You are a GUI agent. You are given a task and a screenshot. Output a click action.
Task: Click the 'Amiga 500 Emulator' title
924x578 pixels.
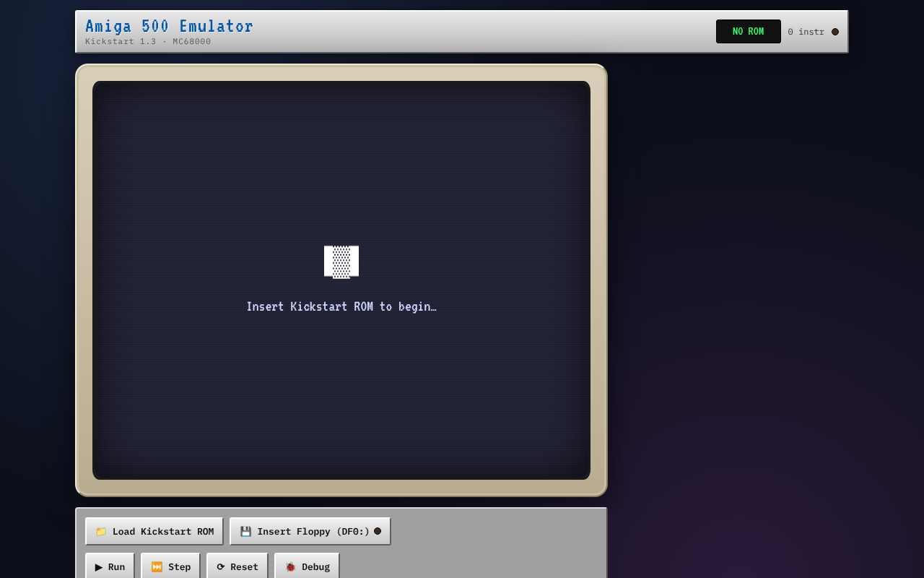169,27
